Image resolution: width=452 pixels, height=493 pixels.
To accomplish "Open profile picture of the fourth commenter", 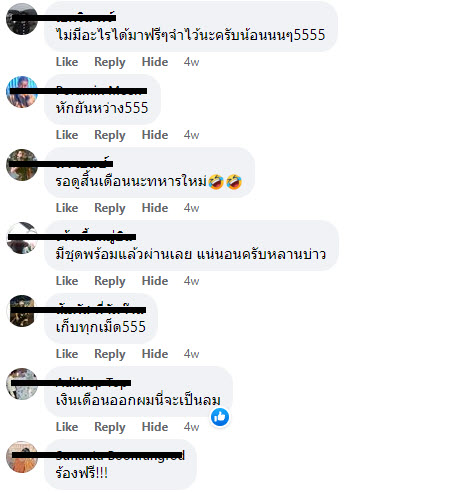I will pos(22,238).
